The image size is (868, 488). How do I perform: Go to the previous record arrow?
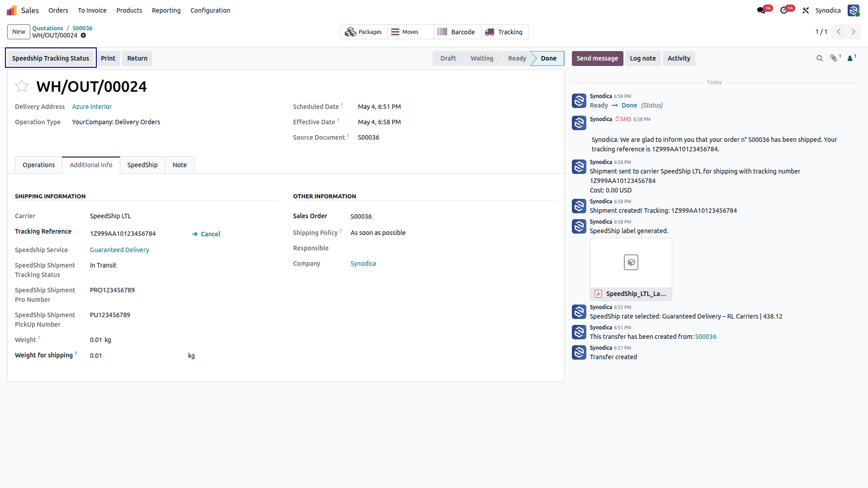coord(839,32)
